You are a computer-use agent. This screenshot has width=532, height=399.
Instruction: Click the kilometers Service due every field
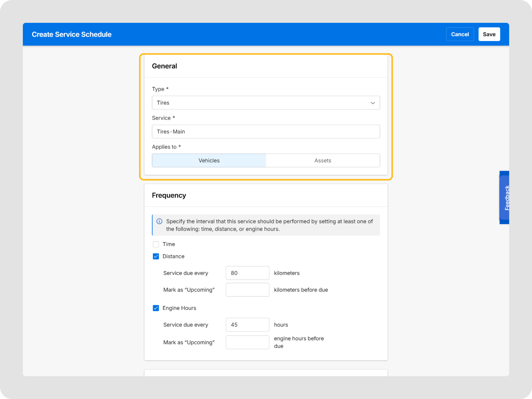point(247,273)
